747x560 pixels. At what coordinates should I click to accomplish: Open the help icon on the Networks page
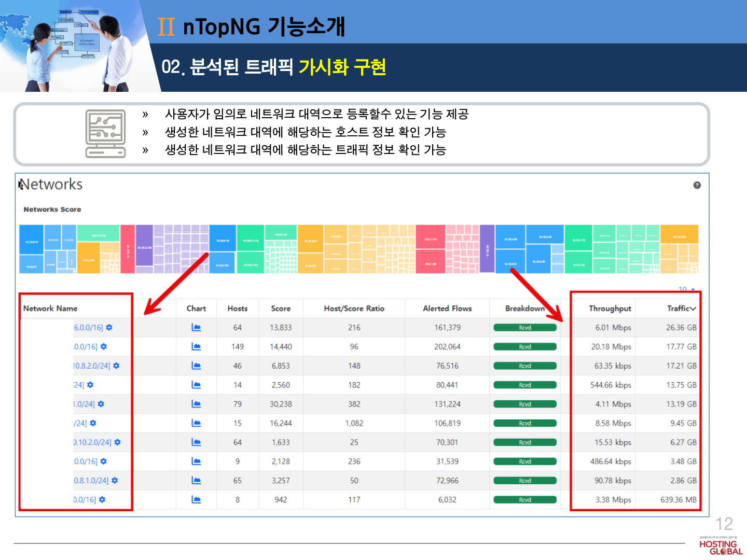tap(697, 185)
